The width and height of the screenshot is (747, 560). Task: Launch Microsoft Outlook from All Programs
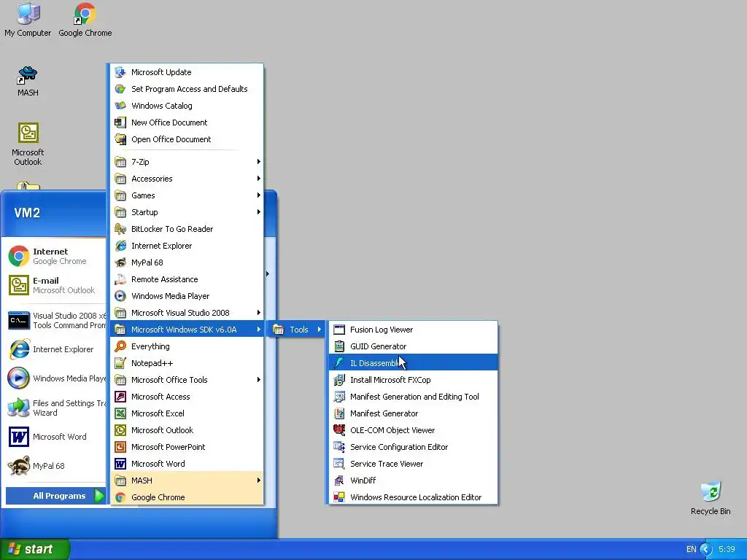pyautogui.click(x=187, y=430)
